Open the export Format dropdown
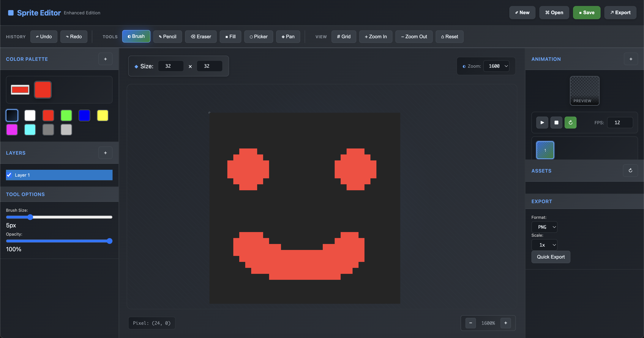 [544, 227]
